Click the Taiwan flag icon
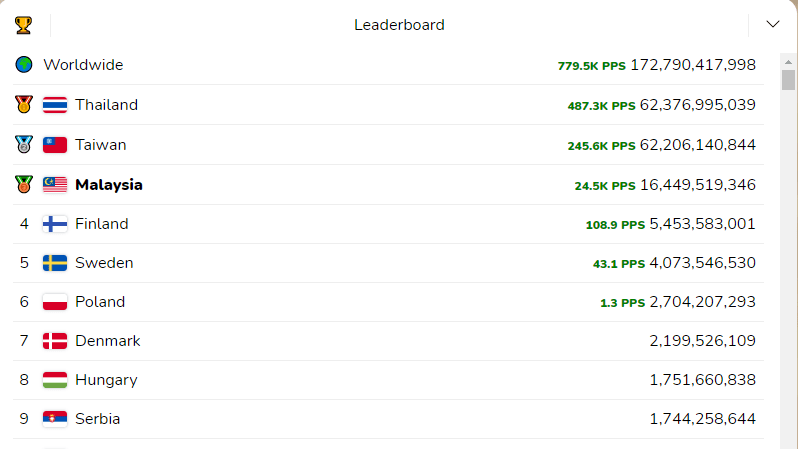Screen dimensions: 798x449 coord(55,145)
